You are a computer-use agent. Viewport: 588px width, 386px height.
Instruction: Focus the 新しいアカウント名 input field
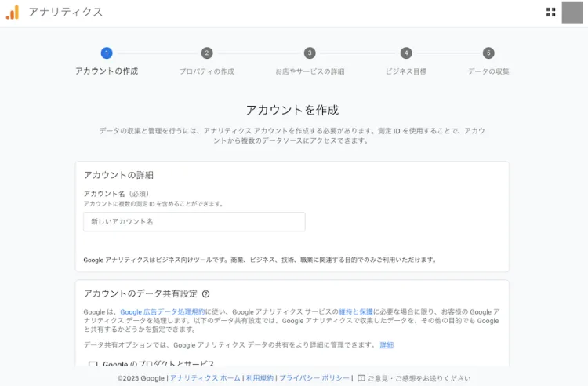point(194,222)
